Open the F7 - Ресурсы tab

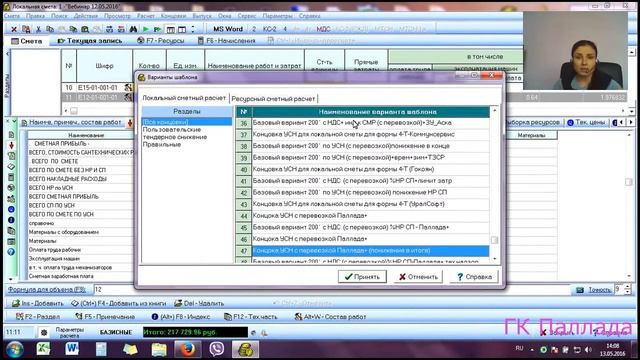click(x=160, y=41)
